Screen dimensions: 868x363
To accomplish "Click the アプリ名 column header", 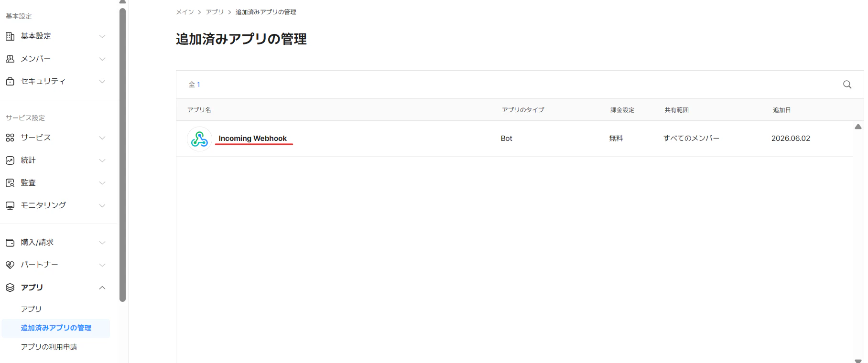I will click(199, 110).
